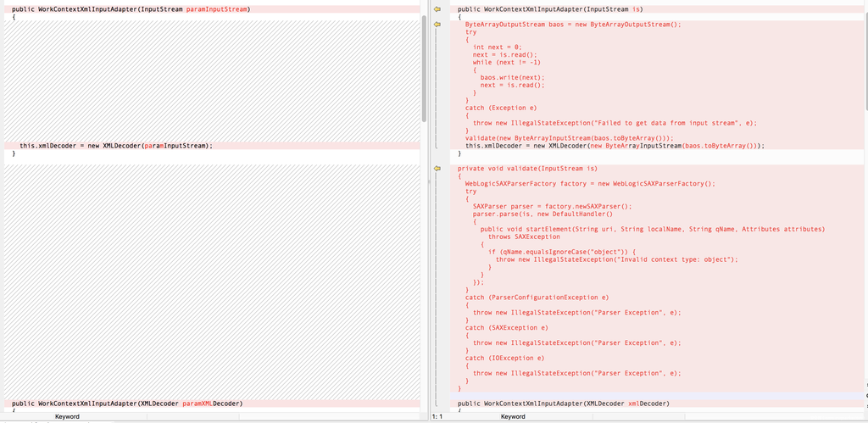The image size is (868, 423).
Task: Click copy-left arrow beside private void validate
Action: (x=437, y=169)
